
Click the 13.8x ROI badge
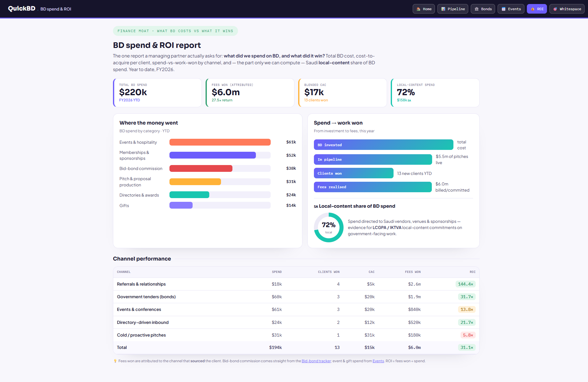tap(467, 309)
